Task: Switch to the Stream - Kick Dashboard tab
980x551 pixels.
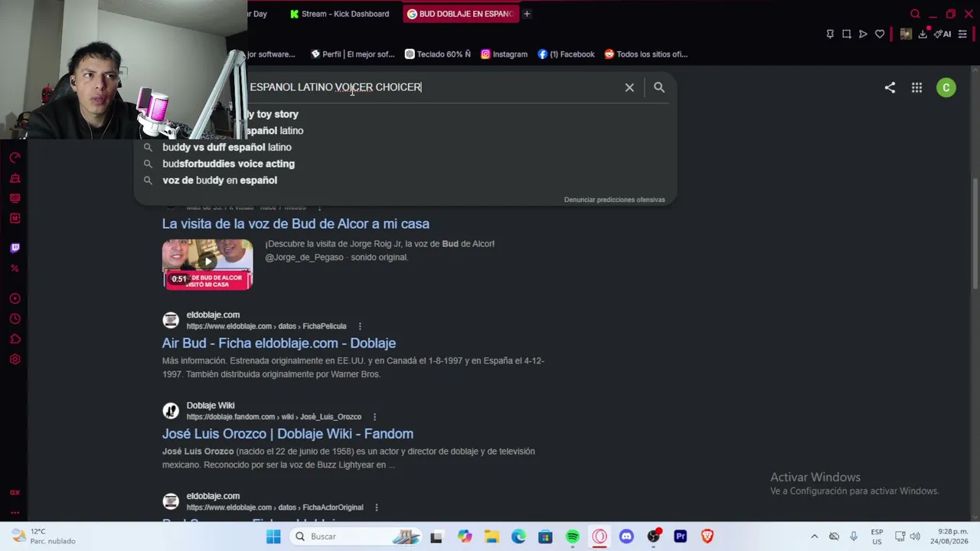Action: click(x=340, y=14)
